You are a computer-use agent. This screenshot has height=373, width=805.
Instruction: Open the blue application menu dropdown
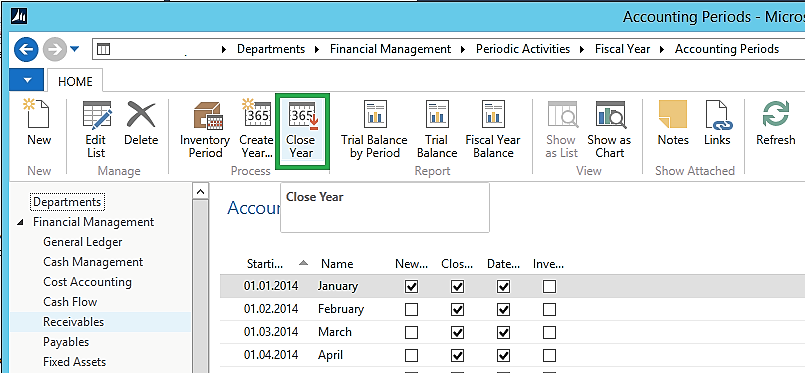click(27, 81)
